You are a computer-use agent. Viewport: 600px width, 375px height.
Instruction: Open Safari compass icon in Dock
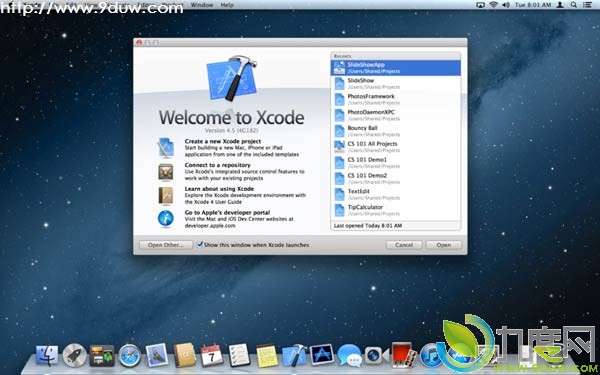129,355
